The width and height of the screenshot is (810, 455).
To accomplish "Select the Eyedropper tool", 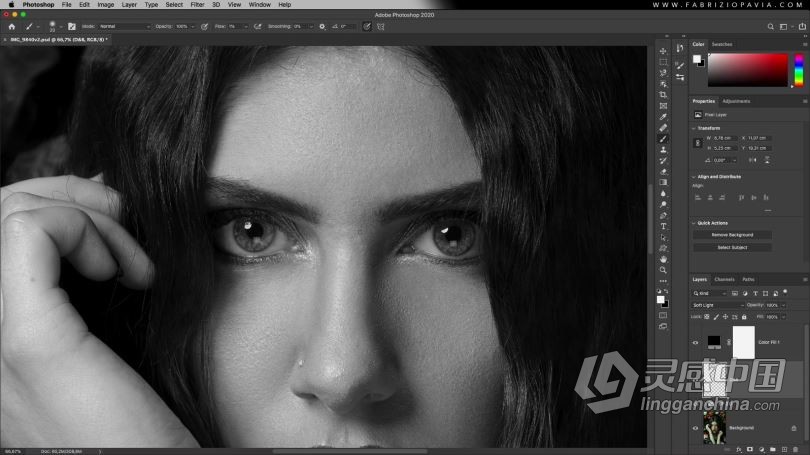I will pos(663,117).
